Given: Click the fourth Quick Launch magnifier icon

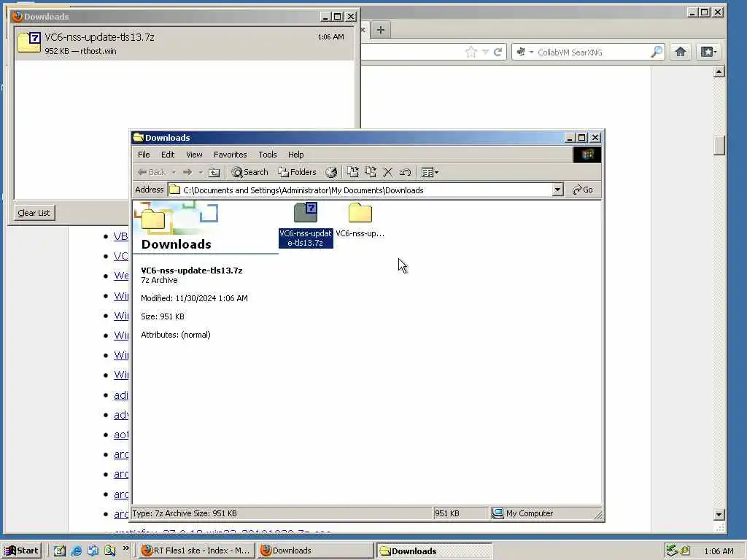Looking at the screenshot, I should 110,551.
